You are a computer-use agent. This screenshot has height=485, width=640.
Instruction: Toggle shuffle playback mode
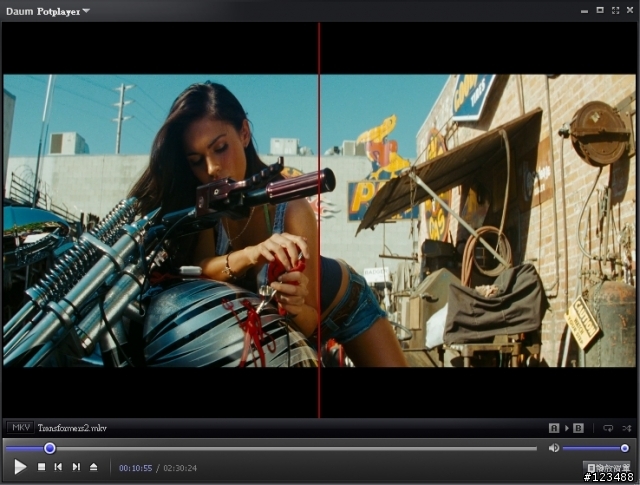click(627, 428)
